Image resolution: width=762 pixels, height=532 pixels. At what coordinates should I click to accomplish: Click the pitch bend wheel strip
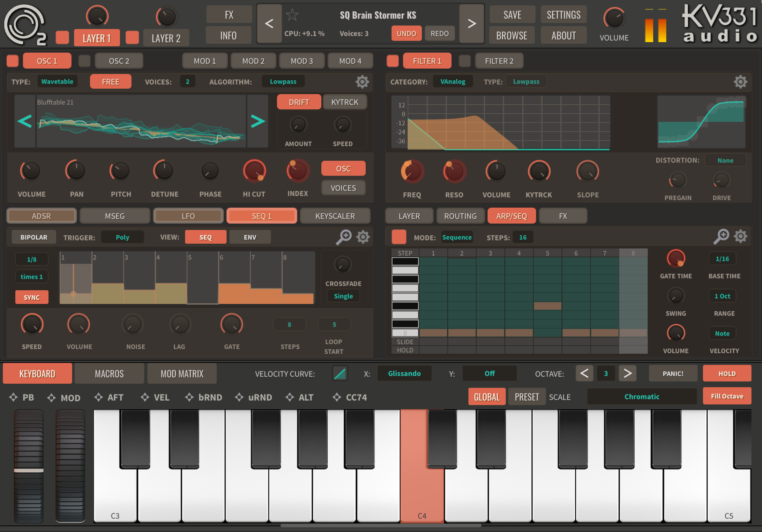click(x=28, y=466)
